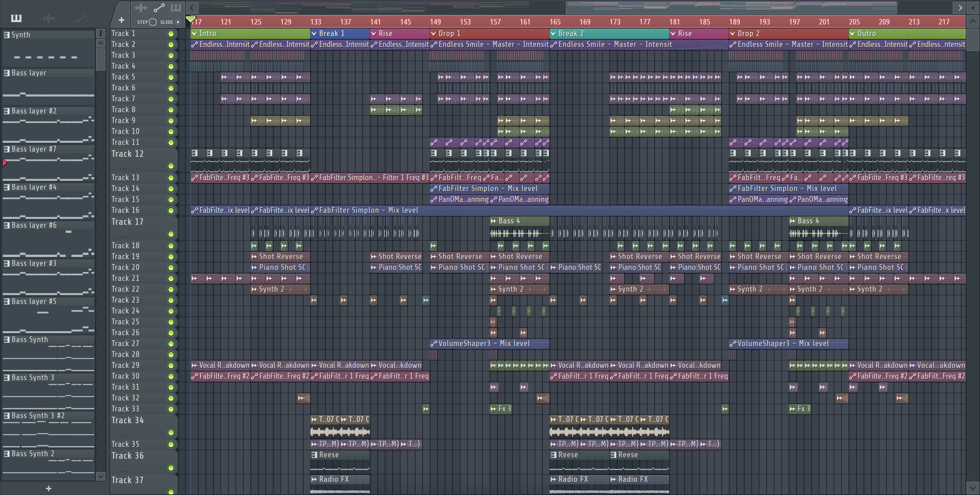Click bar 157 on the timeline ruler
This screenshot has width=980, height=495.
click(495, 22)
